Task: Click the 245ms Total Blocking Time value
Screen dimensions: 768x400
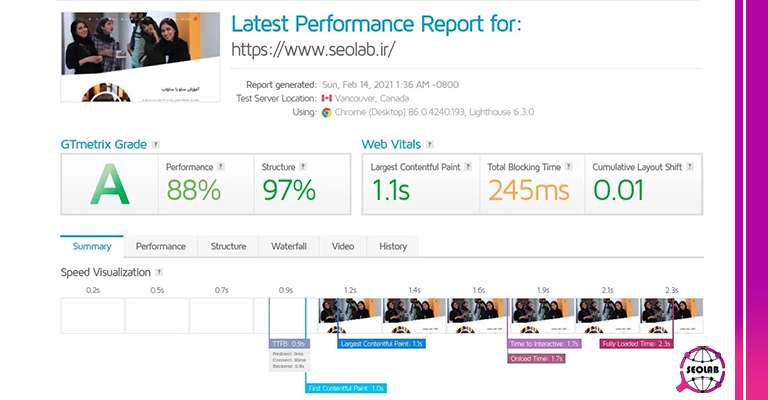Action: (529, 190)
